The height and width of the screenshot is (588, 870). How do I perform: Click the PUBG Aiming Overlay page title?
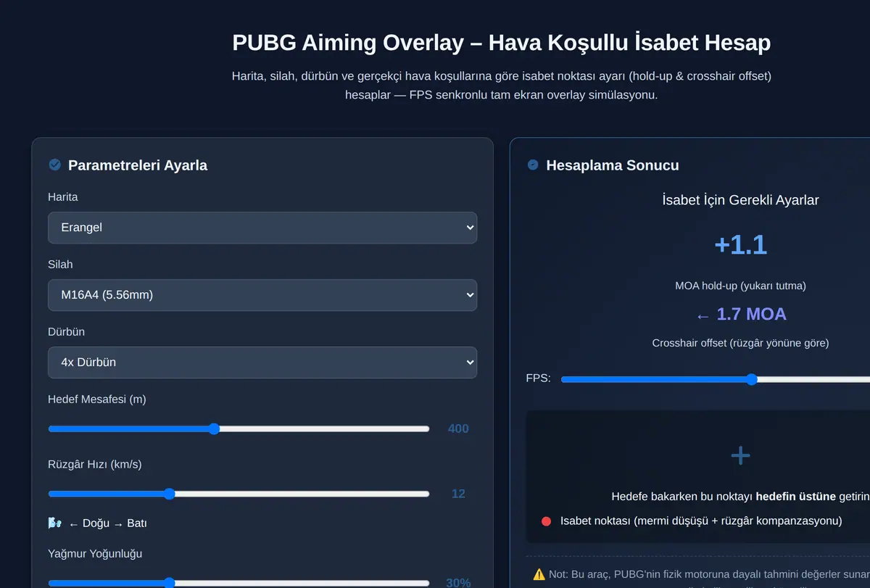pos(501,42)
